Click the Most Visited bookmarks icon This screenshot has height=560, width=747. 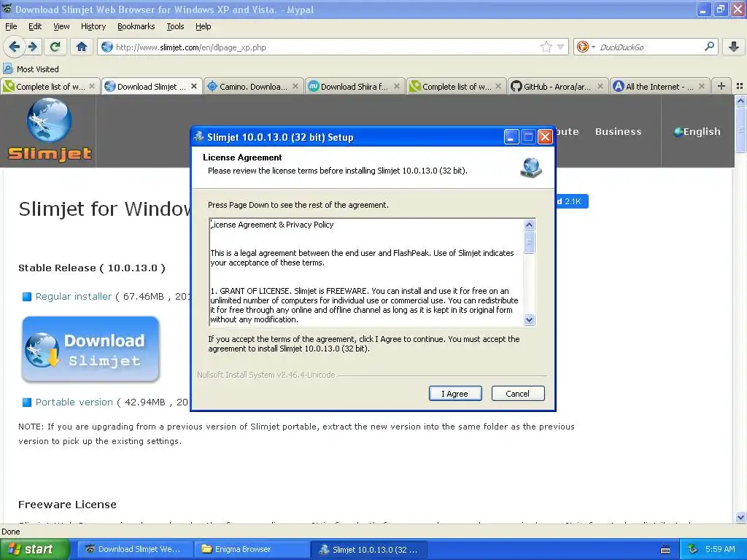(x=7, y=69)
